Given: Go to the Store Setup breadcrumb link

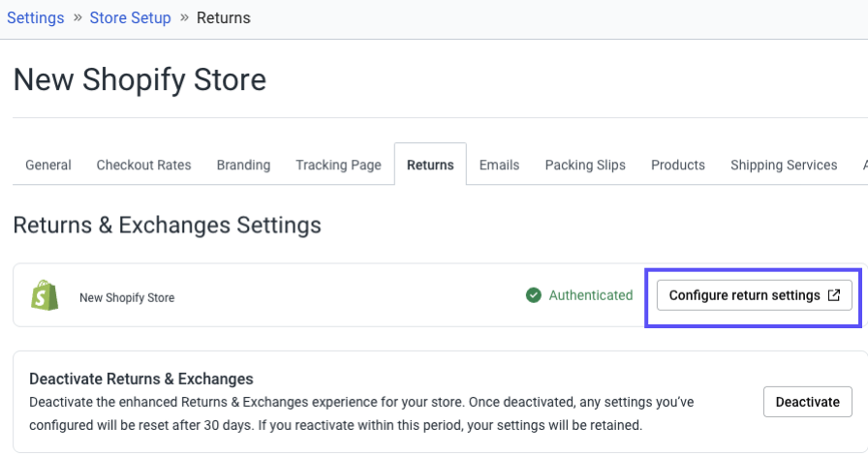Looking at the screenshot, I should tap(130, 17).
